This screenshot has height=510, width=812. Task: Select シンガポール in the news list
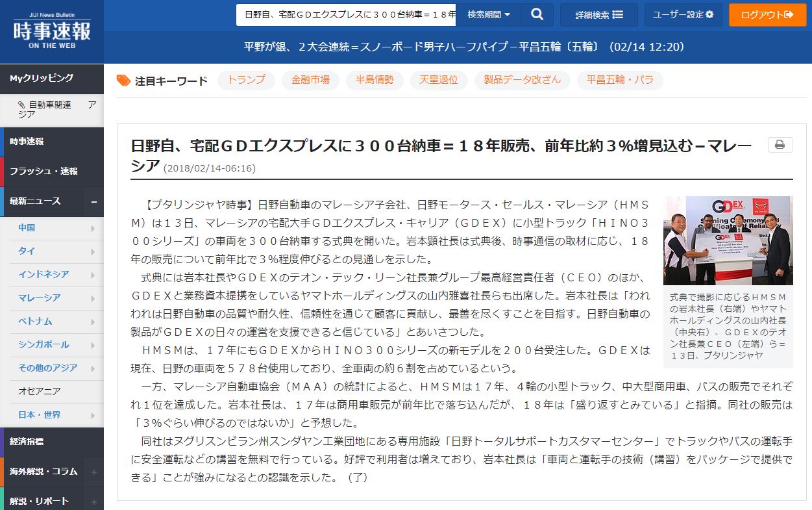click(57, 345)
